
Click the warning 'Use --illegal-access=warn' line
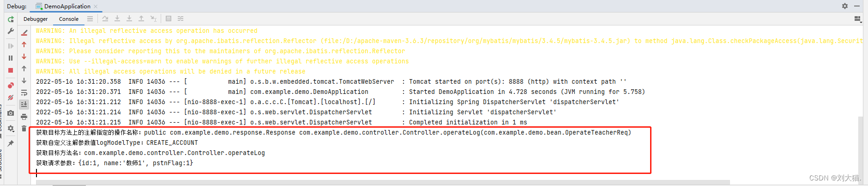click(x=222, y=61)
